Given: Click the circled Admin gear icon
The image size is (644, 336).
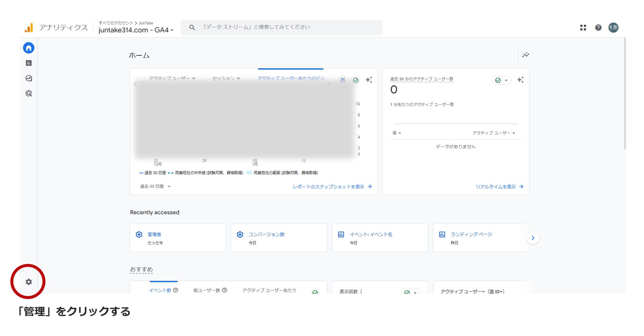Looking at the screenshot, I should (29, 282).
